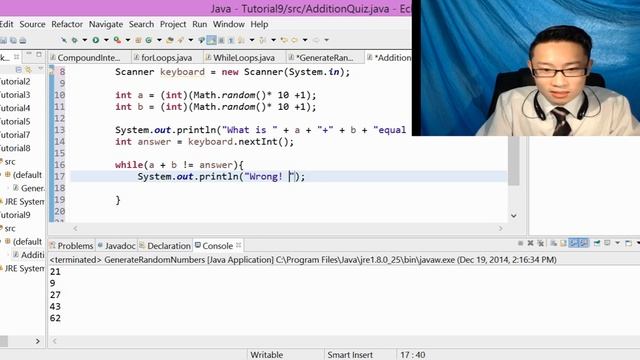The width and height of the screenshot is (640, 360).
Task: Click the Display Selected Console icon
Action: [607, 243]
